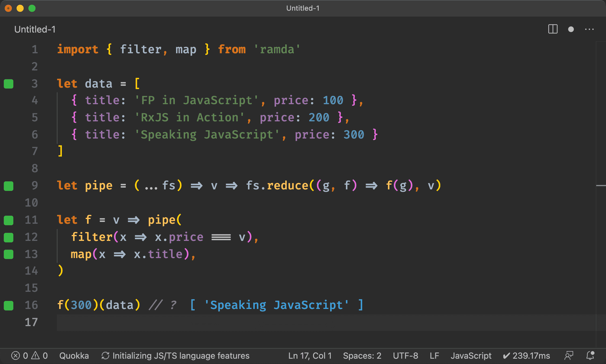606x364 pixels.
Task: Open the Spaces: 2 indentation selector
Action: (362, 356)
